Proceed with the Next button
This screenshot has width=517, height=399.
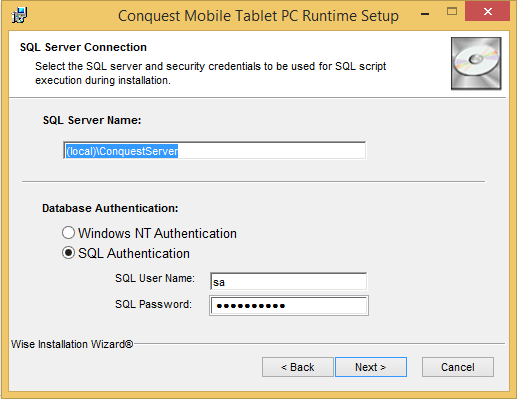371,367
